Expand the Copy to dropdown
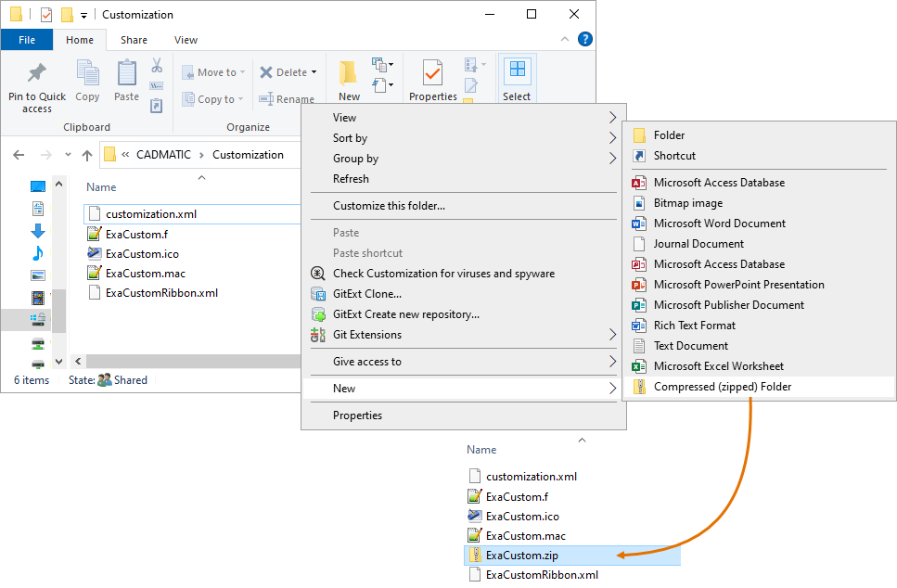The width and height of the screenshot is (897, 588). (x=241, y=99)
